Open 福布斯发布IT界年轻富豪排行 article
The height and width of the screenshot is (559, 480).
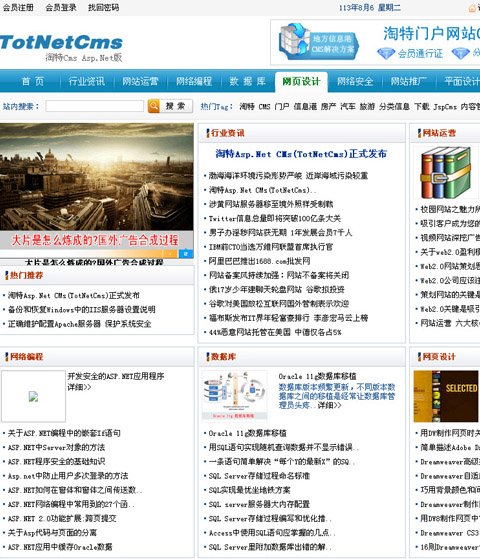pyautogui.click(x=288, y=318)
